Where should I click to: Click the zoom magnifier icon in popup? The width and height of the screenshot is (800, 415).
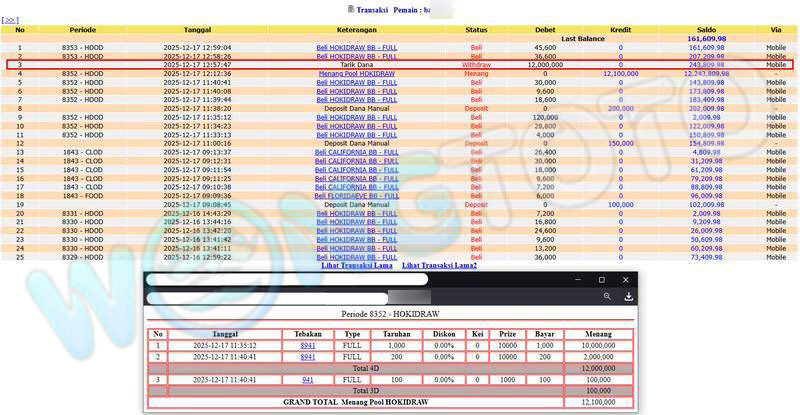tap(607, 297)
